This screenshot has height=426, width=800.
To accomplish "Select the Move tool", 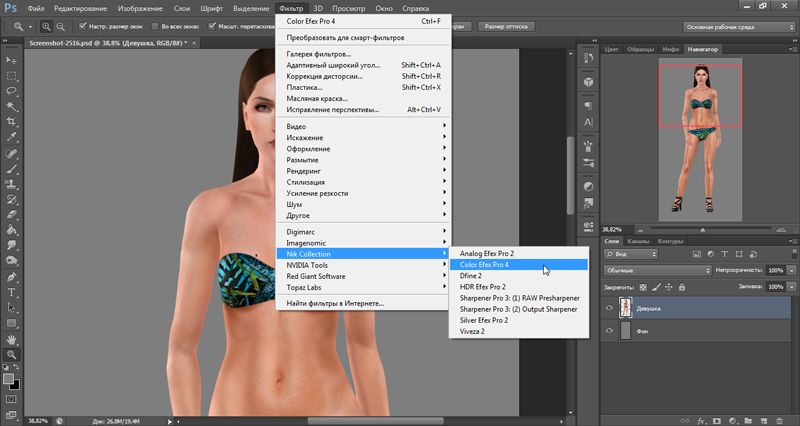I will tap(11, 60).
